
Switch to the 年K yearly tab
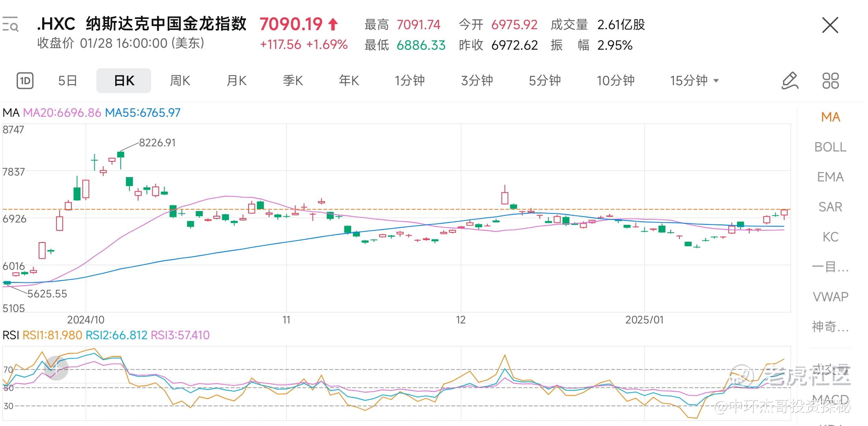[x=349, y=81]
